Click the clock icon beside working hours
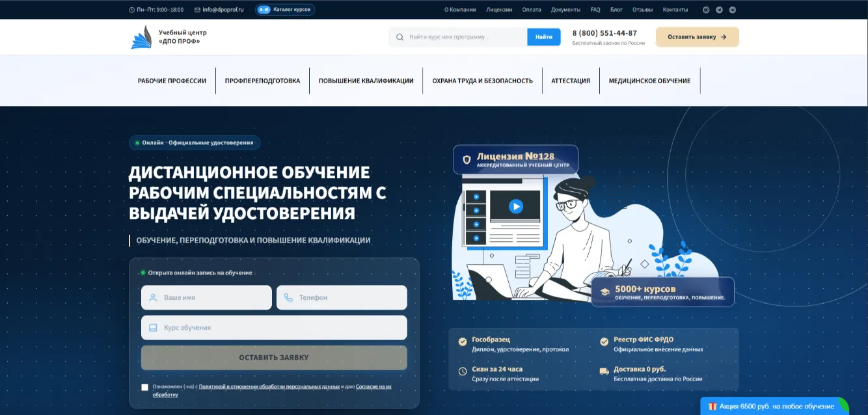The width and height of the screenshot is (868, 415). click(132, 10)
